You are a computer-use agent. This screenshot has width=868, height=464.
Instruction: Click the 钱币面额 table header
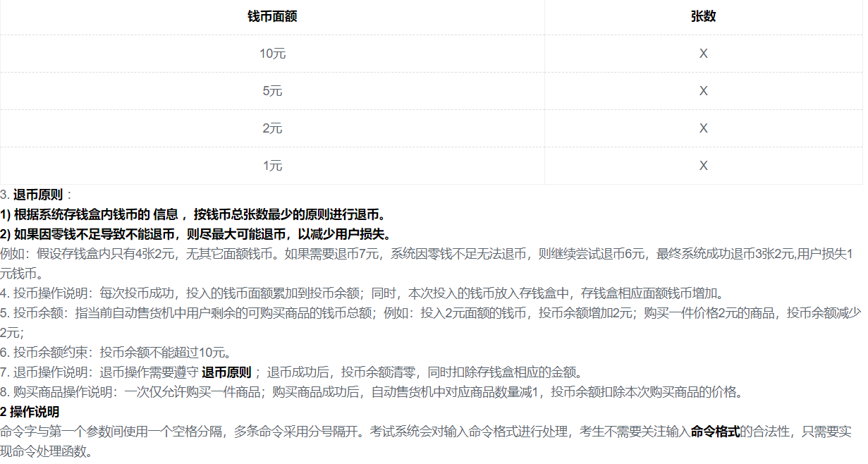(x=273, y=16)
